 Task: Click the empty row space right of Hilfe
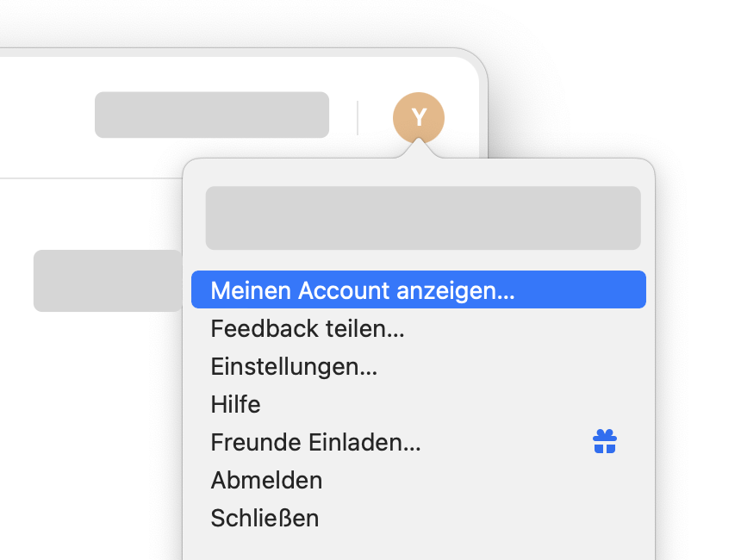(452, 404)
